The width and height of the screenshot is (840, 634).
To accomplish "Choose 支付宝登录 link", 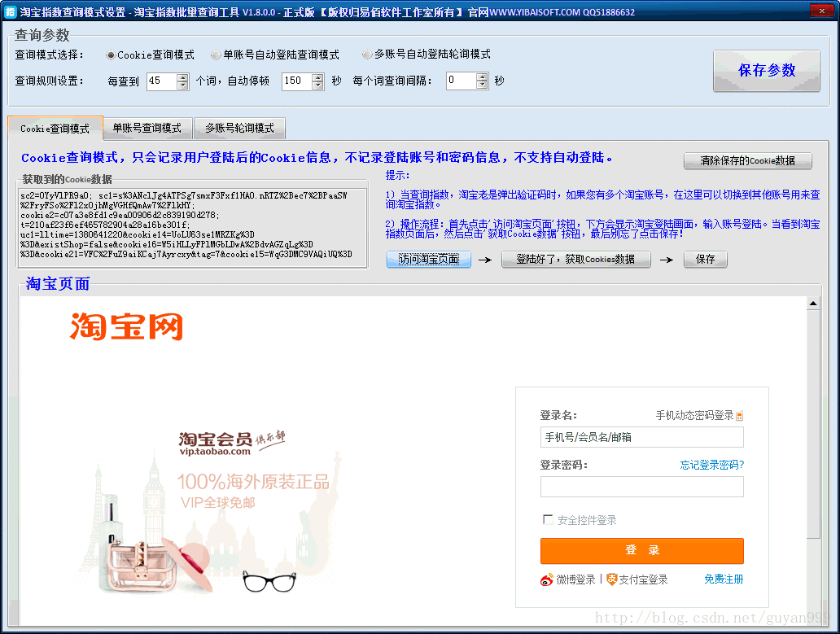I will 643,579.
